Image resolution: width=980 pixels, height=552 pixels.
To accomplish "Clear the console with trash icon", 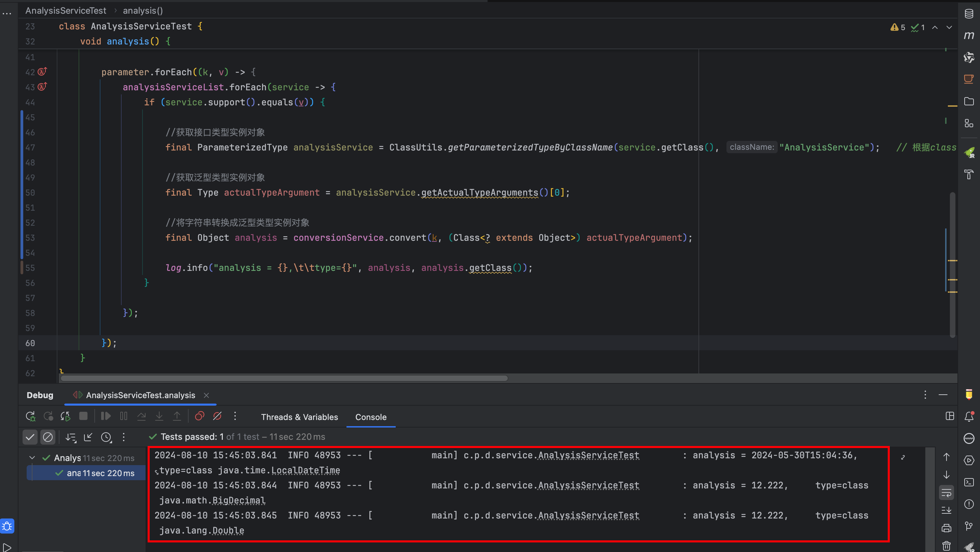I will (947, 546).
